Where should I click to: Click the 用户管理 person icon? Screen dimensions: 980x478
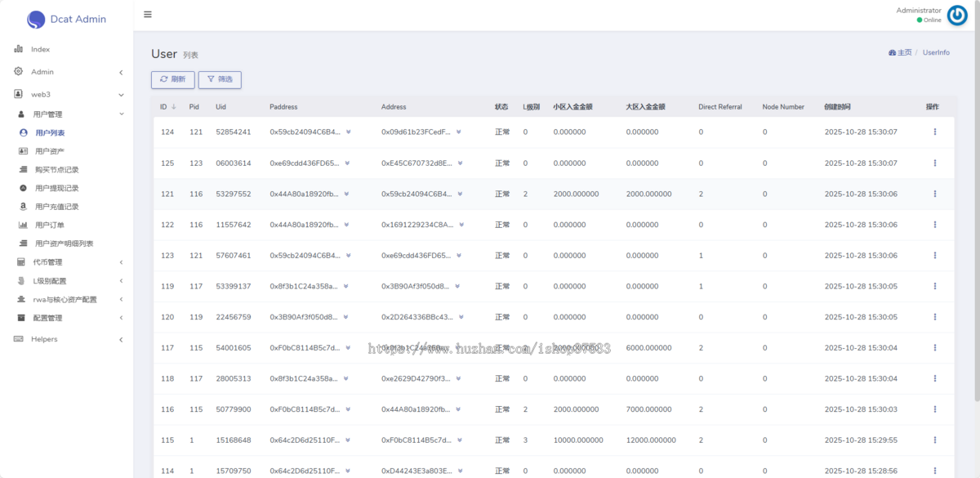tap(22, 114)
